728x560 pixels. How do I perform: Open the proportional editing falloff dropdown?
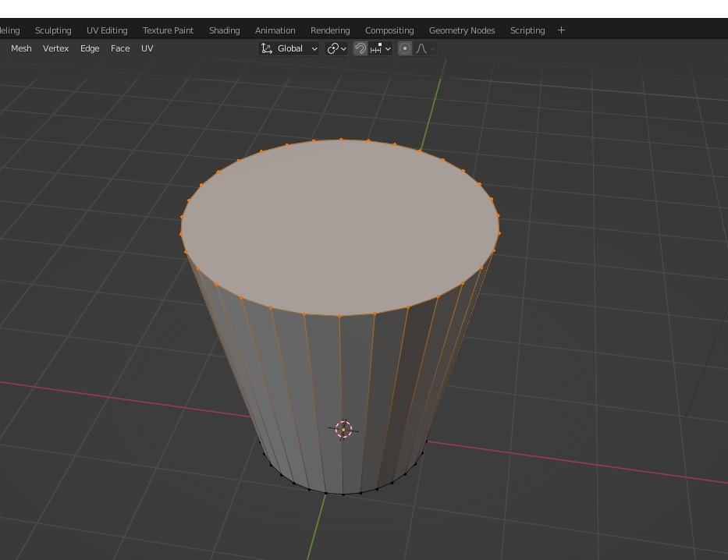click(425, 48)
